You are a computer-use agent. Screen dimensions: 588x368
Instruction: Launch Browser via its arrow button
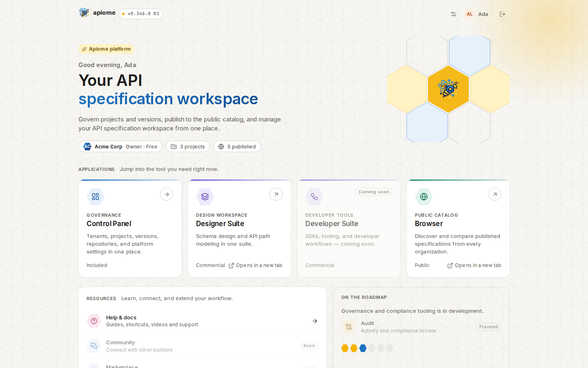point(495,194)
